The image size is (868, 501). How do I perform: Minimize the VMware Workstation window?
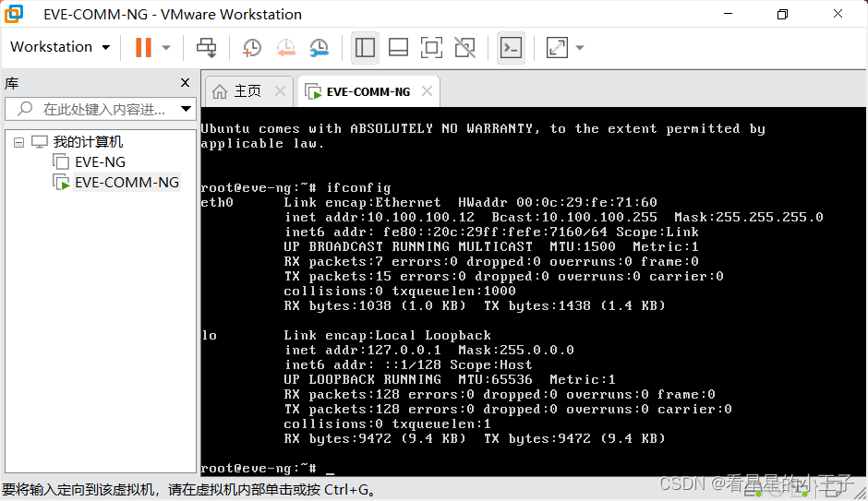[x=728, y=14]
